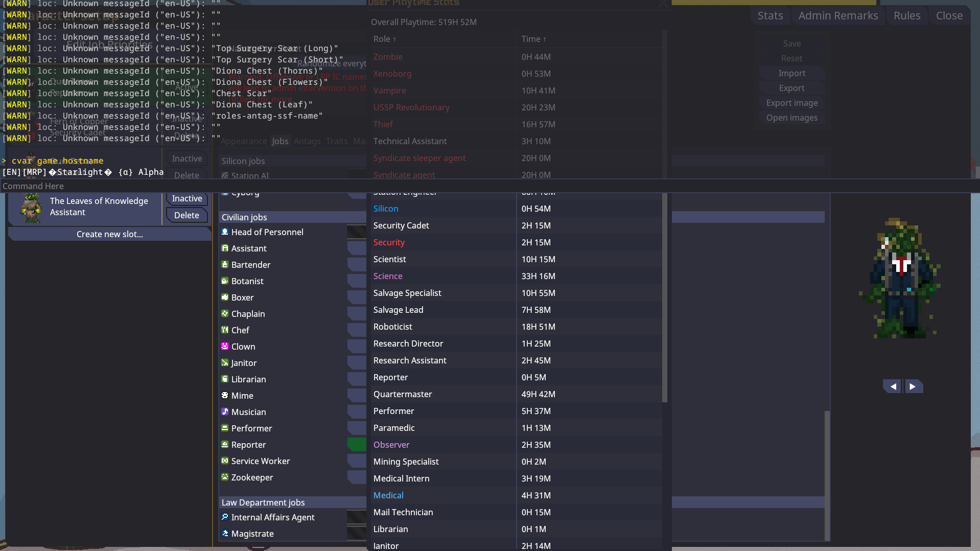
Task: Click the Head of Personnel job icon
Action: click(x=224, y=232)
